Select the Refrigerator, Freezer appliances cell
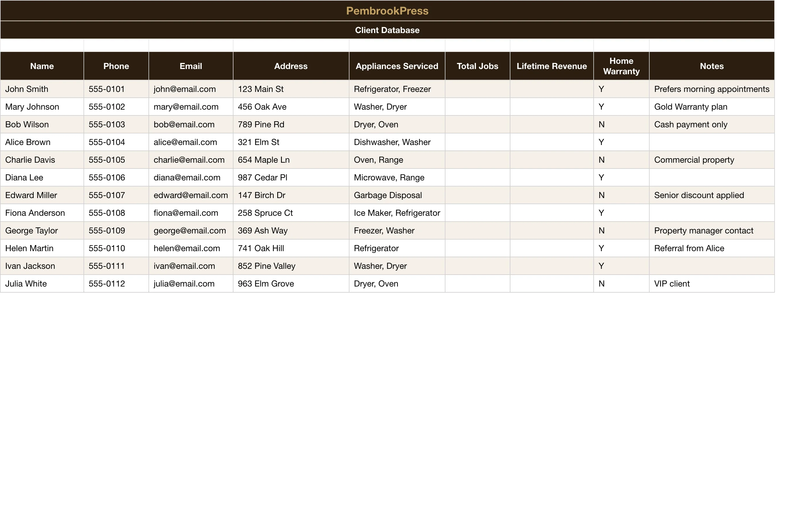The image size is (812, 522). (397, 89)
